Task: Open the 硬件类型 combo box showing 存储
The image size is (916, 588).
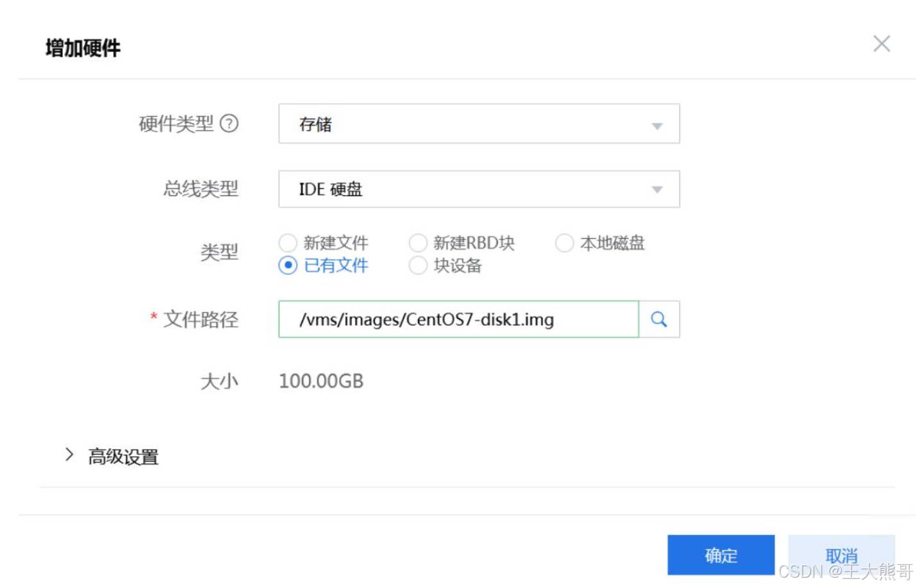Action: (468, 124)
